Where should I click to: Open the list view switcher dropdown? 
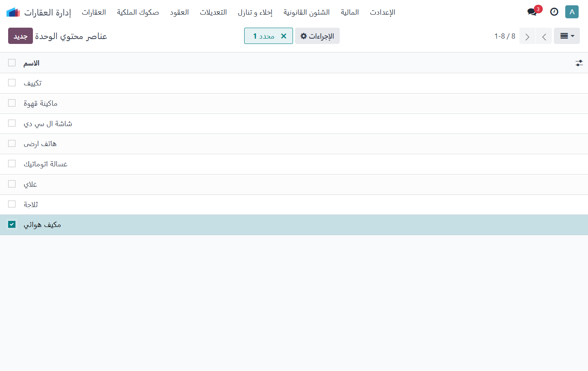[x=567, y=36]
